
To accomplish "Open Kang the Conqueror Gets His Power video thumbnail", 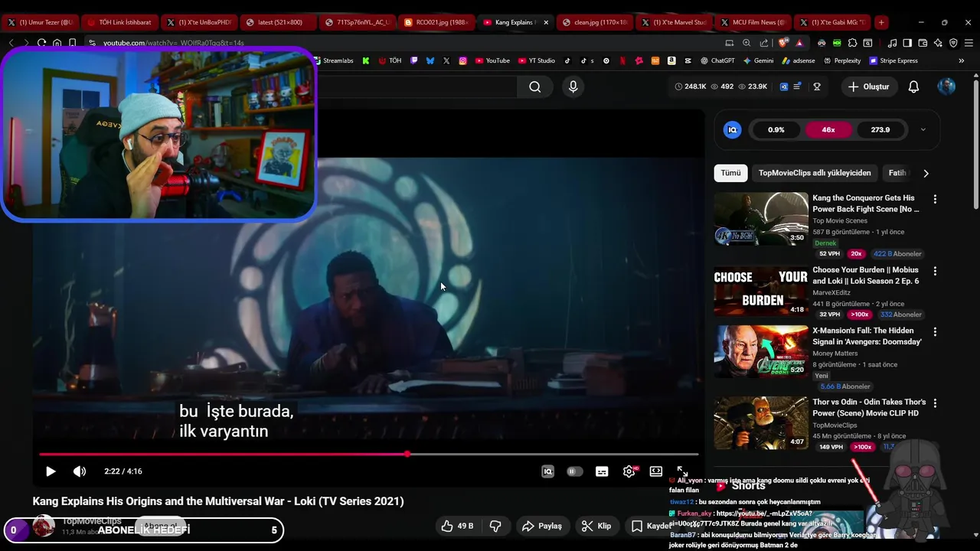I will pyautogui.click(x=761, y=219).
